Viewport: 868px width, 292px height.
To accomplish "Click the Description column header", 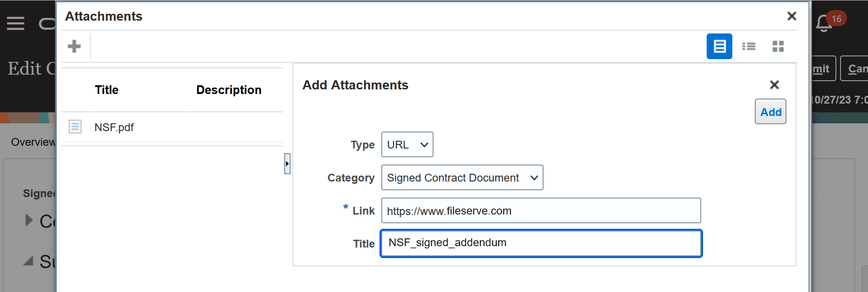I will 229,90.
